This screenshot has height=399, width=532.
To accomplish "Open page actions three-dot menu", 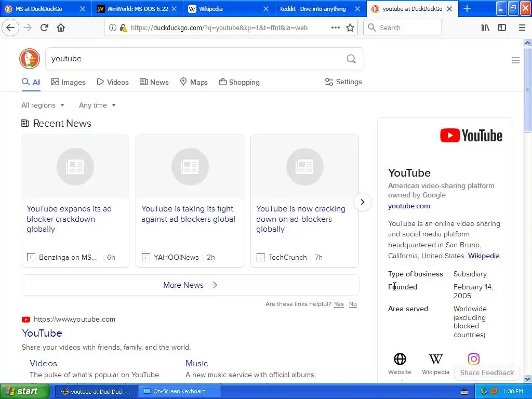I will point(335,28).
